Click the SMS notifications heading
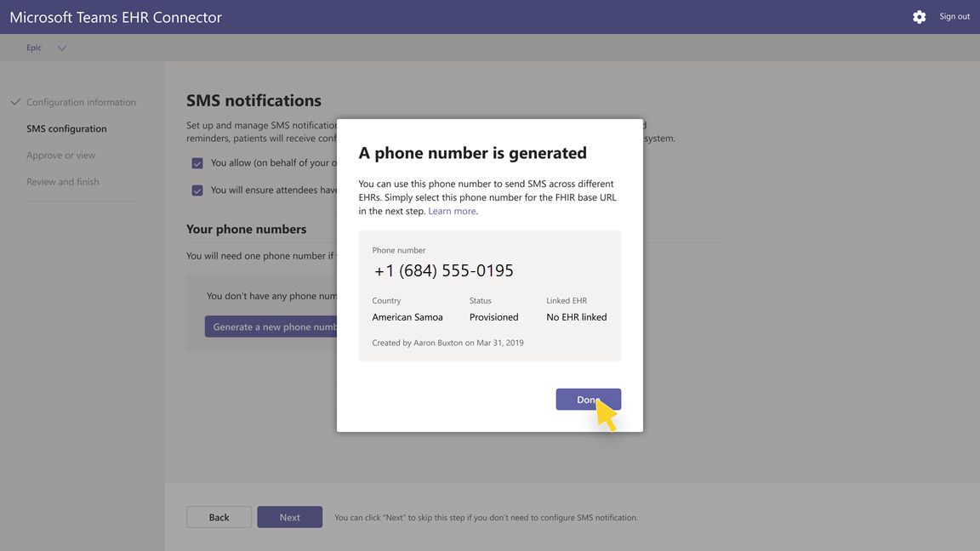Viewport: 980px width, 551px height. click(x=254, y=100)
